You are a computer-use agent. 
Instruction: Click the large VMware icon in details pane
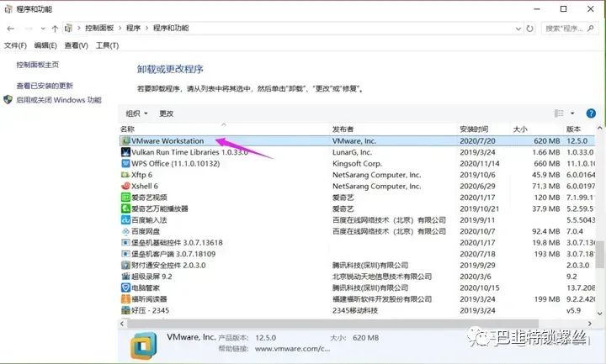[143, 346]
